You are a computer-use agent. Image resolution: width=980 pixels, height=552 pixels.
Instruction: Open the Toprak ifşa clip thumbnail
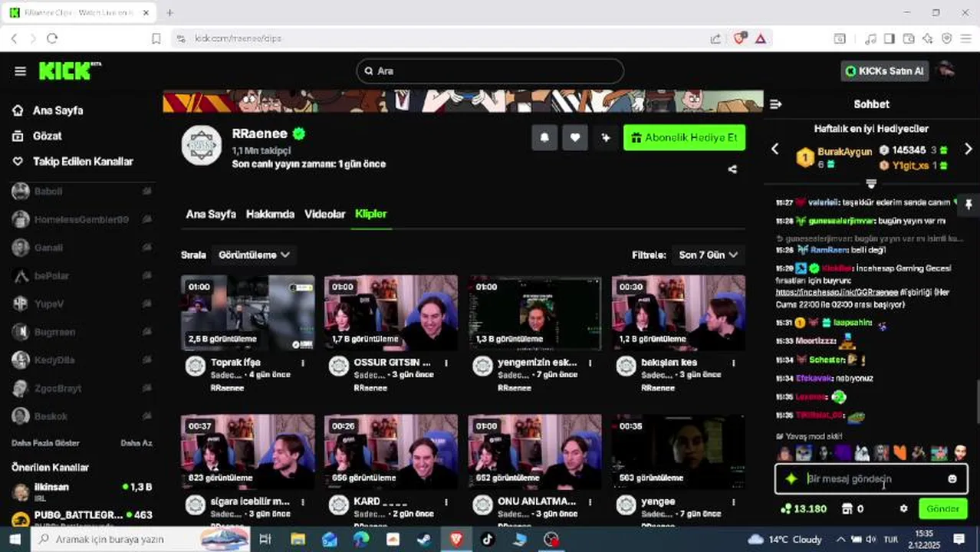[x=248, y=313]
